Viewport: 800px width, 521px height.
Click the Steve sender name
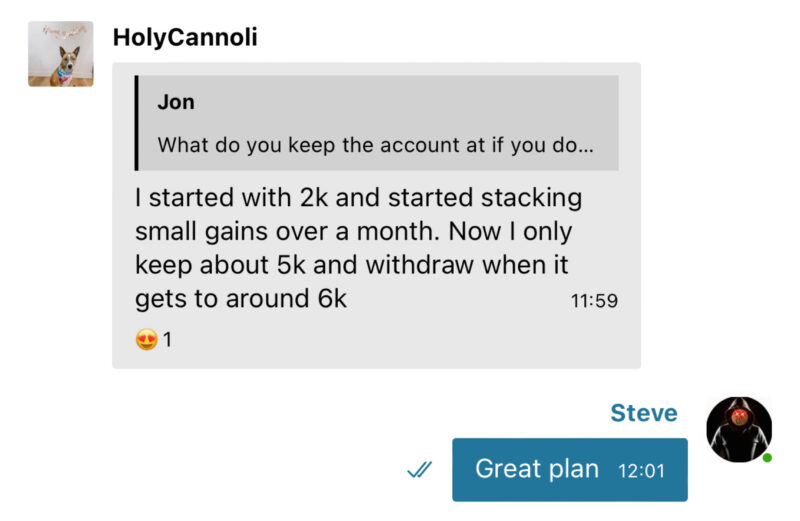pos(643,414)
